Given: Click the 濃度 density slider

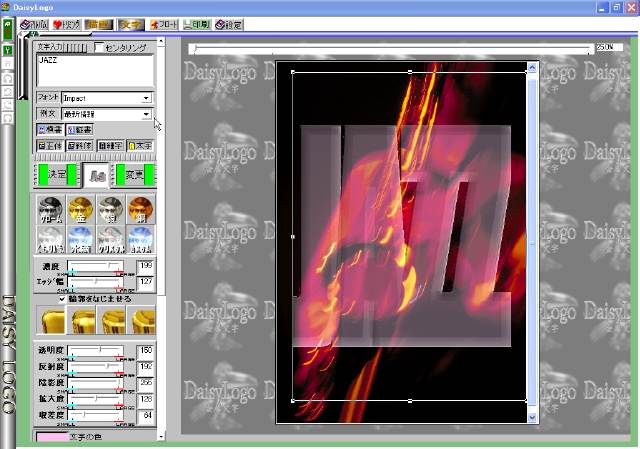Looking at the screenshot, I should point(96,267).
